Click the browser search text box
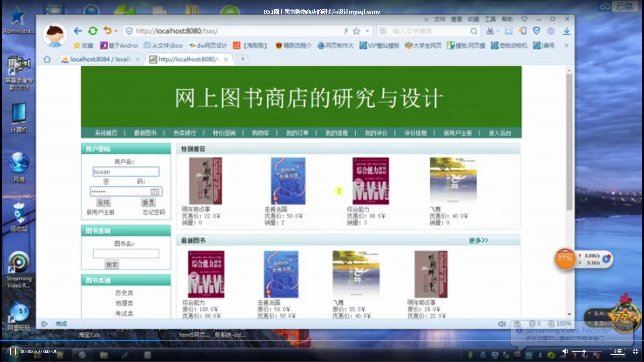This screenshot has height=362, width=644. tap(429, 31)
